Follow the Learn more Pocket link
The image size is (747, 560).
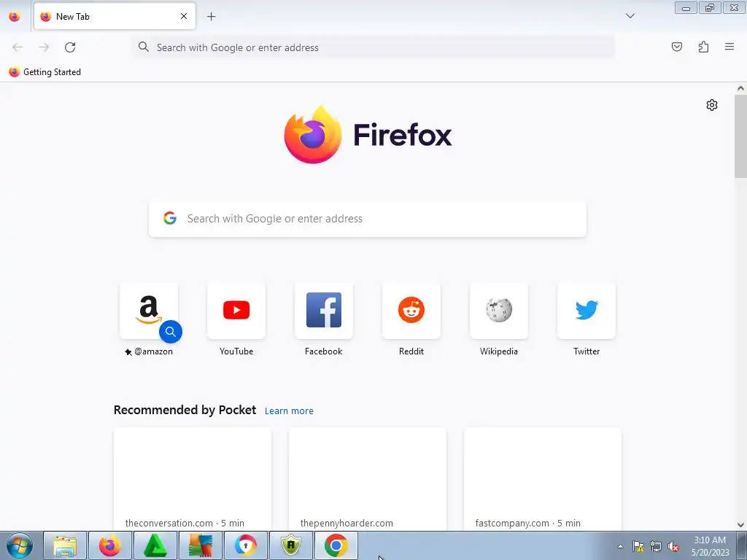(x=289, y=411)
